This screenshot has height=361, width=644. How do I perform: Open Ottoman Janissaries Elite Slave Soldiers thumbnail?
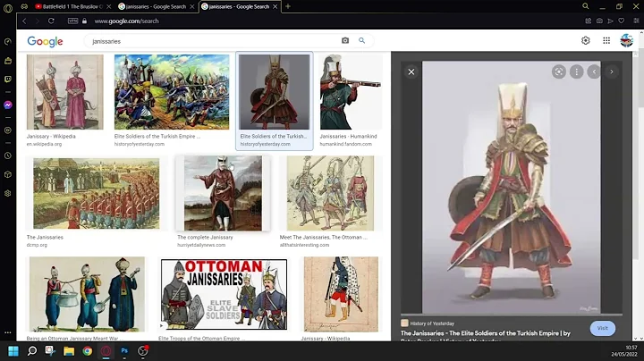point(224,294)
